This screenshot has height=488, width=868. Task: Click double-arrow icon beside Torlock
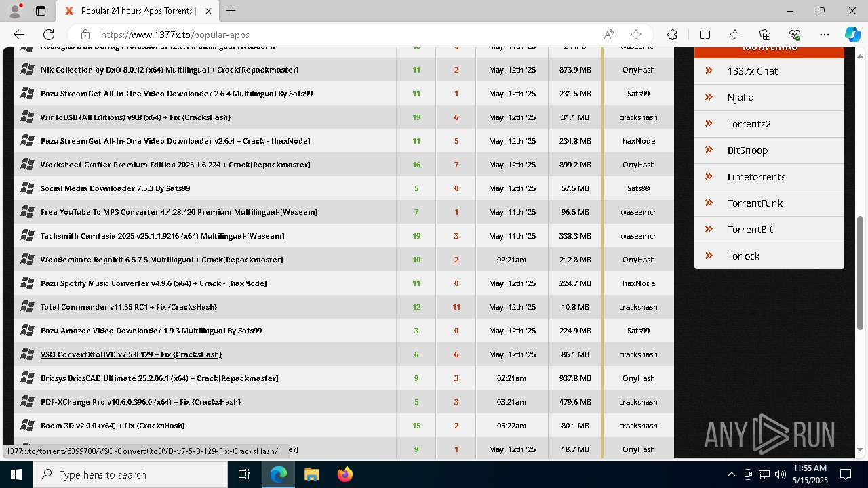point(709,256)
